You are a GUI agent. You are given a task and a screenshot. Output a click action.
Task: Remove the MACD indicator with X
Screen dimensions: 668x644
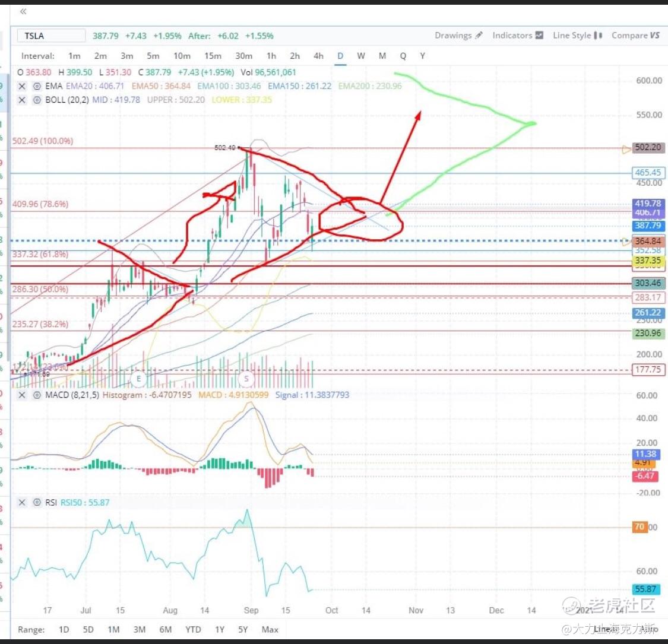tap(22, 395)
